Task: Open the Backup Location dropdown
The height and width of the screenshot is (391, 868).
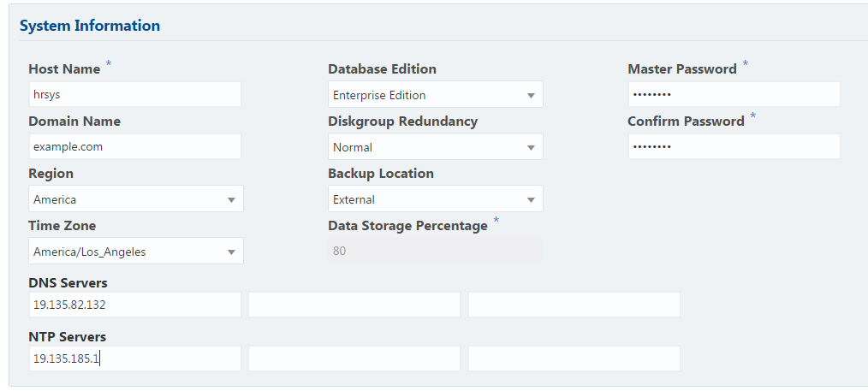Action: tap(435, 199)
